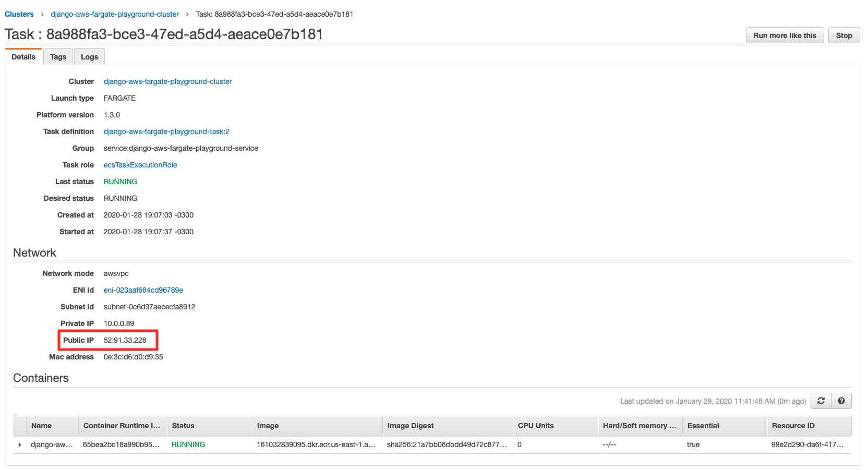This screenshot has height=470, width=868.
Task: Click runtime ID 65bea2bc18a990b95 cell
Action: (121, 444)
